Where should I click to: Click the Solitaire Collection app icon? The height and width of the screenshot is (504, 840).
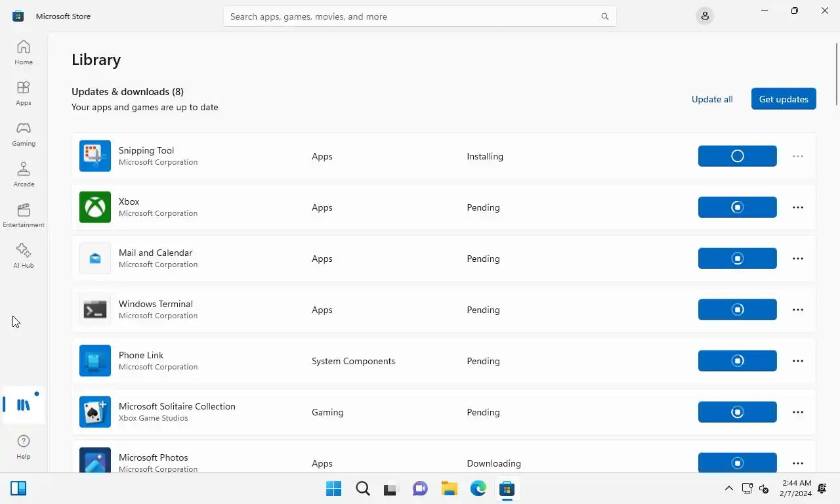(95, 412)
